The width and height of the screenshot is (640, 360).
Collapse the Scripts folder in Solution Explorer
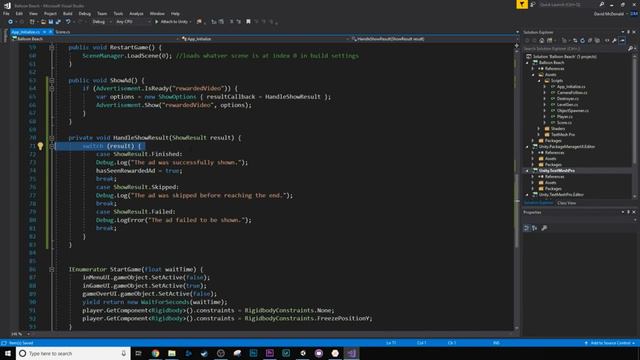[539, 81]
